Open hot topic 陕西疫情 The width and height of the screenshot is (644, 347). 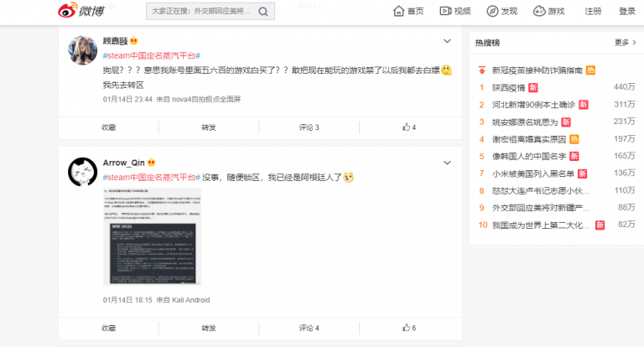pos(508,87)
